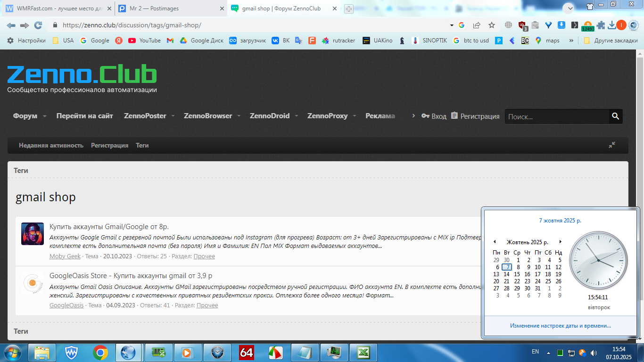Select October 15 in the calendar

(x=517, y=274)
